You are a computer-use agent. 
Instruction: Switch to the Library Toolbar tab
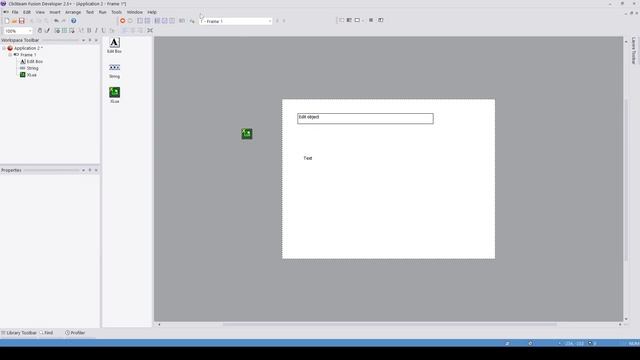19,333
